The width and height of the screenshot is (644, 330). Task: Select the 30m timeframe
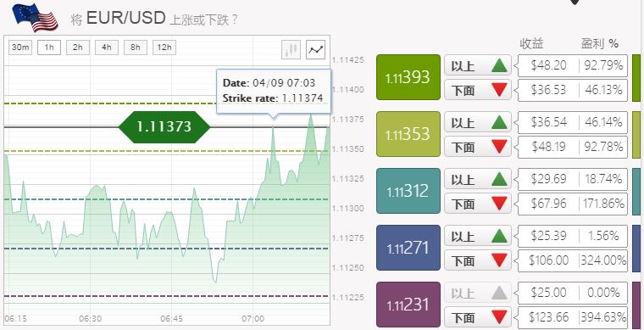(x=20, y=48)
